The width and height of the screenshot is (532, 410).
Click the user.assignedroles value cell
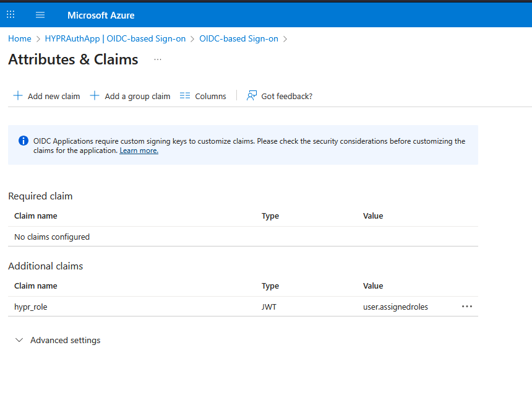(395, 307)
